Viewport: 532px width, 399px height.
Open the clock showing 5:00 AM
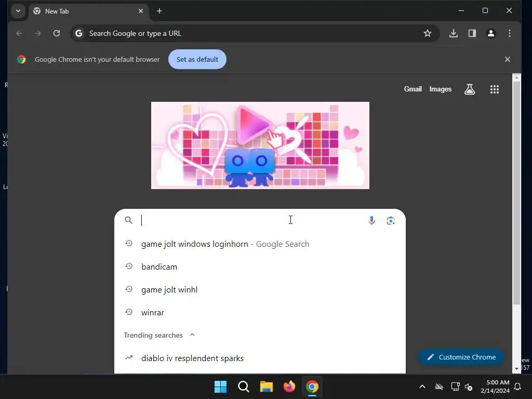click(x=495, y=387)
